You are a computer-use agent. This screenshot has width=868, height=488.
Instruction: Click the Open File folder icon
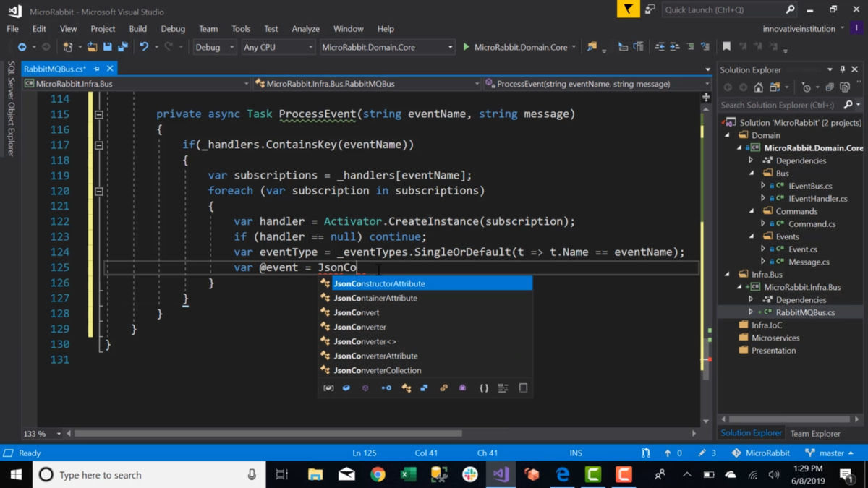92,47
